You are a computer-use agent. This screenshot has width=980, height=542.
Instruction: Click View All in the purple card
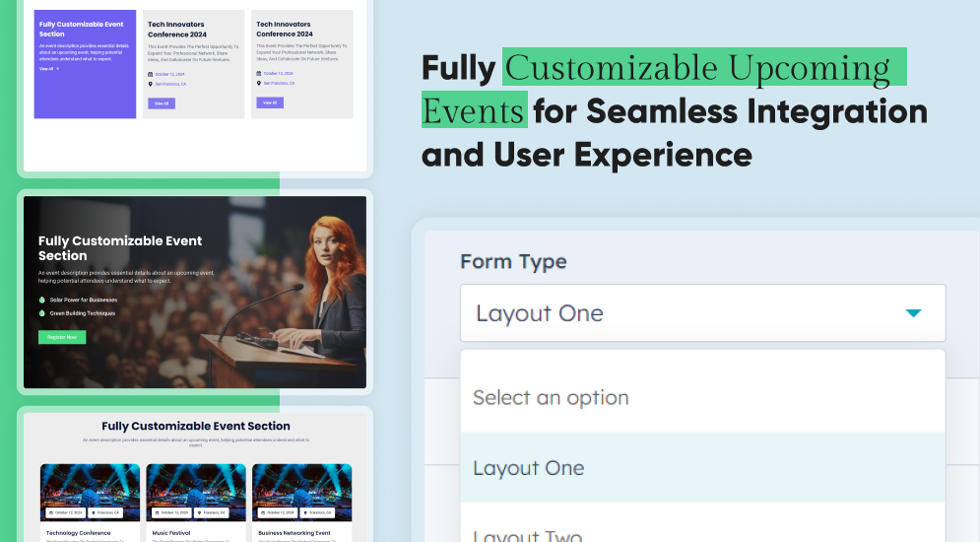(x=46, y=69)
